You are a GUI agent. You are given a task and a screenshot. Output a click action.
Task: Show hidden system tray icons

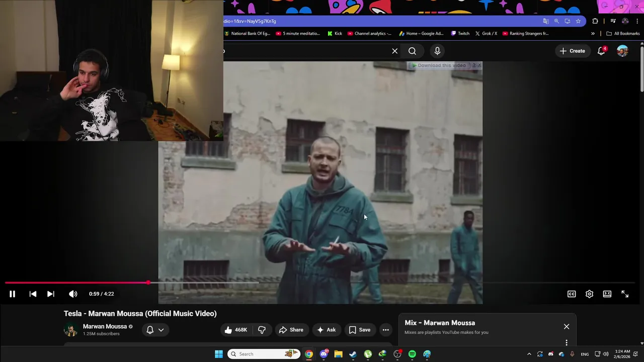pyautogui.click(x=529, y=354)
